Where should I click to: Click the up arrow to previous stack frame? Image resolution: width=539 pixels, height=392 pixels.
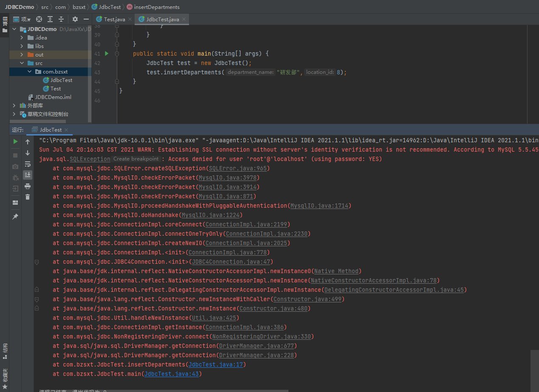(28, 142)
